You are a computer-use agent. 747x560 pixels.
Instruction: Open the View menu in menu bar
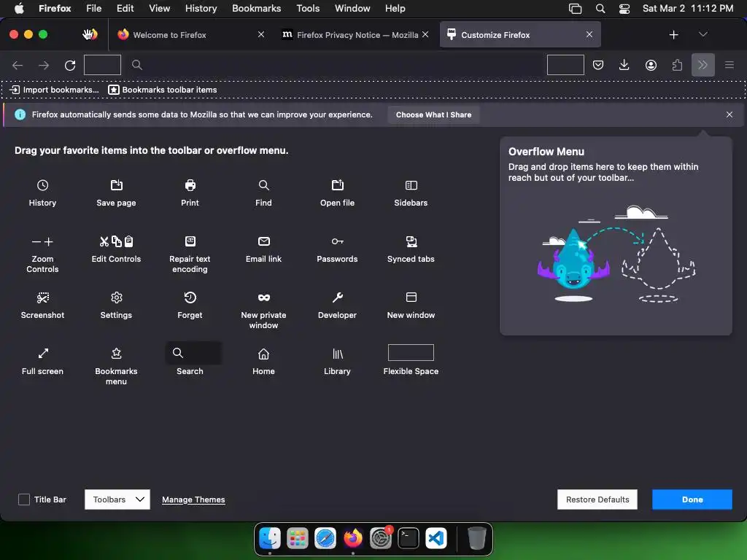point(159,8)
